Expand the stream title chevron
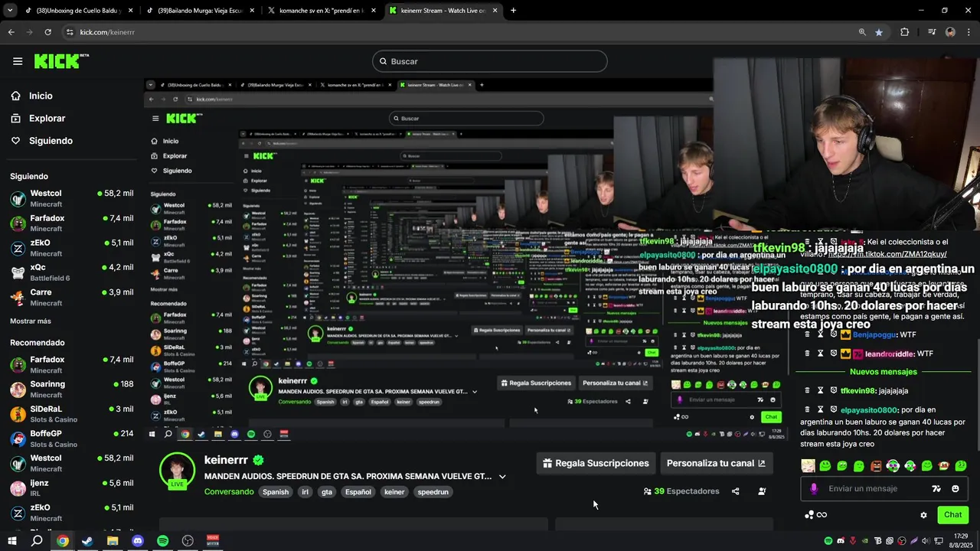 [x=502, y=476]
